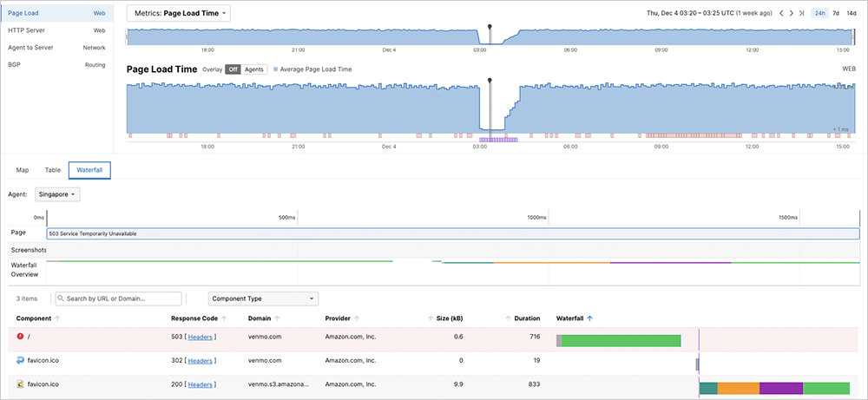Image resolution: width=868 pixels, height=400 pixels.
Task: Click '3 items' count label
Action: [27, 298]
